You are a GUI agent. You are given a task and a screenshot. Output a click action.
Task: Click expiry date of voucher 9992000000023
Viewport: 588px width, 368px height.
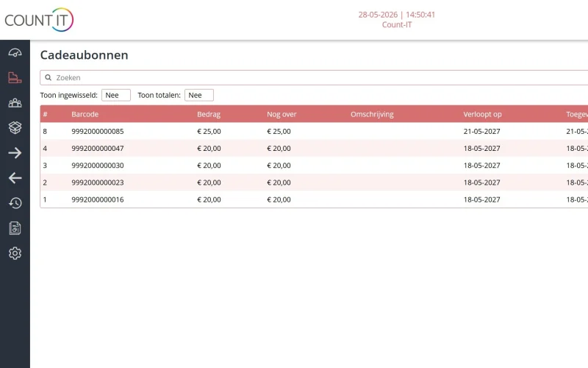coord(482,183)
